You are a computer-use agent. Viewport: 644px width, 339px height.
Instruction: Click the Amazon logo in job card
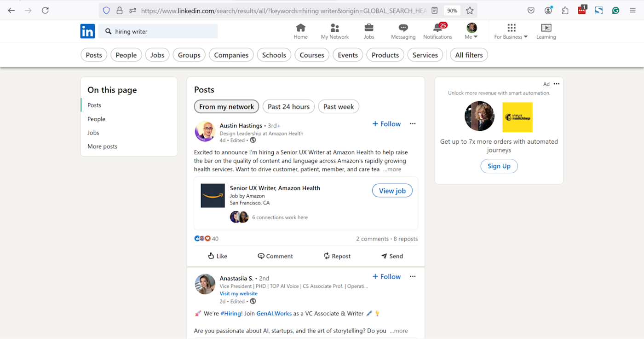[x=213, y=195]
